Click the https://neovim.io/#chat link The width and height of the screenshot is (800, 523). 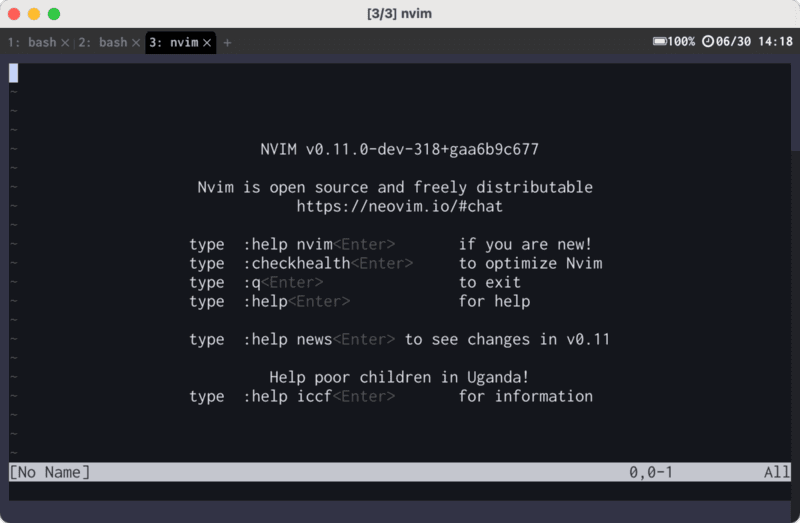(x=399, y=207)
